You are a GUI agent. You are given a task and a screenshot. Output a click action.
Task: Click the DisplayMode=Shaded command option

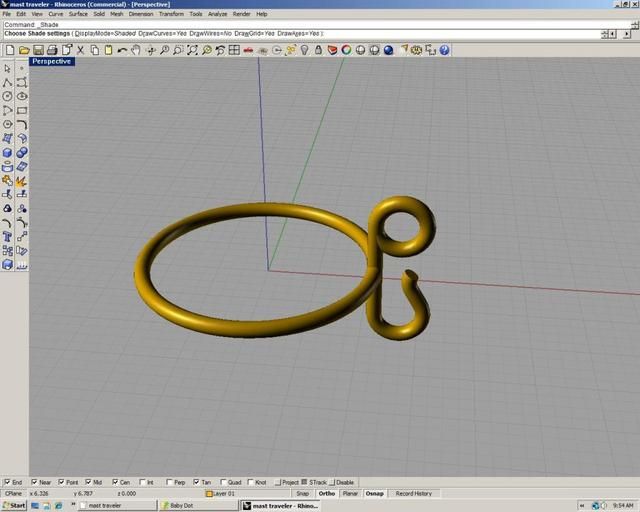click(105, 33)
